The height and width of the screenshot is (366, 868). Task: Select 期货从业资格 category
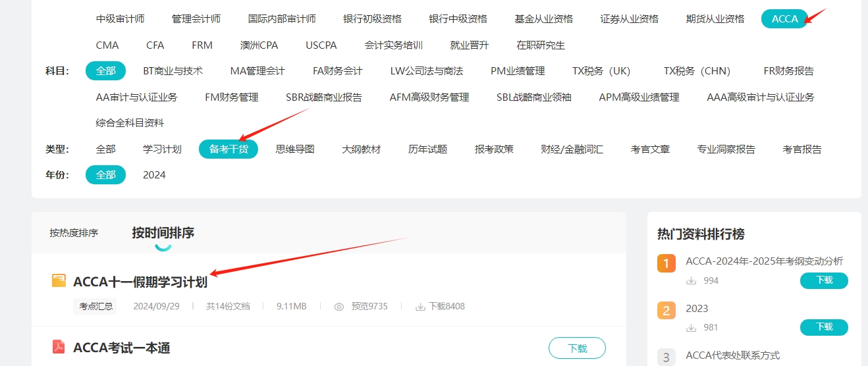715,19
